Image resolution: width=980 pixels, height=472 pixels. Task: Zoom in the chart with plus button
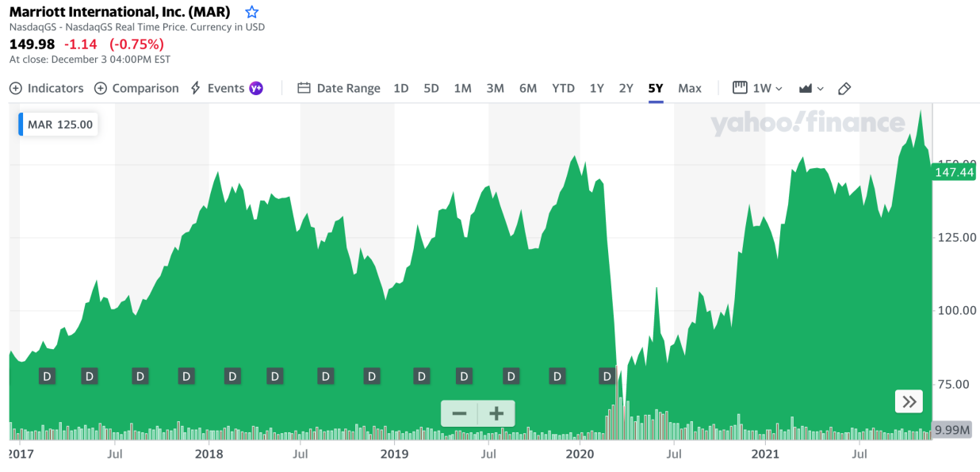[x=496, y=413]
